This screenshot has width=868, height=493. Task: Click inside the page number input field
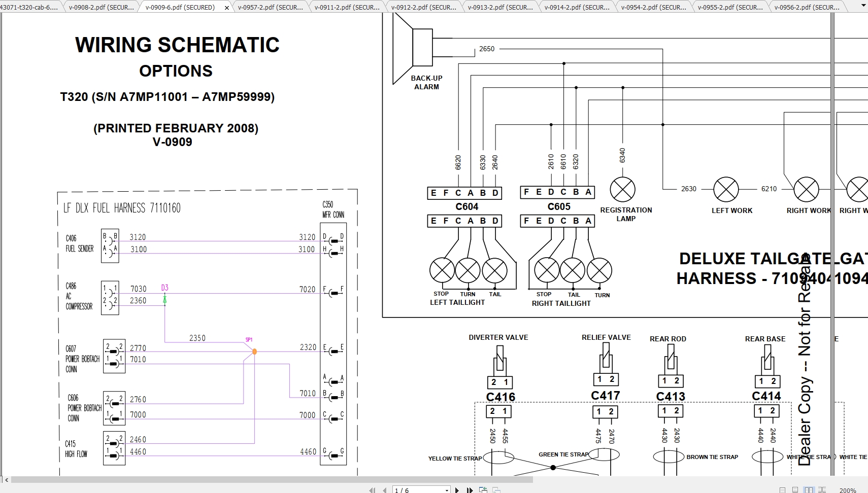[411, 490]
